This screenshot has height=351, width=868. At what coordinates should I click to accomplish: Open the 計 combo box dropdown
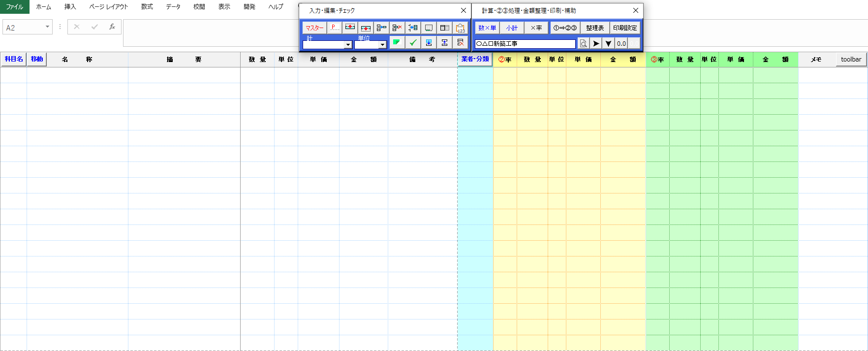coord(348,45)
